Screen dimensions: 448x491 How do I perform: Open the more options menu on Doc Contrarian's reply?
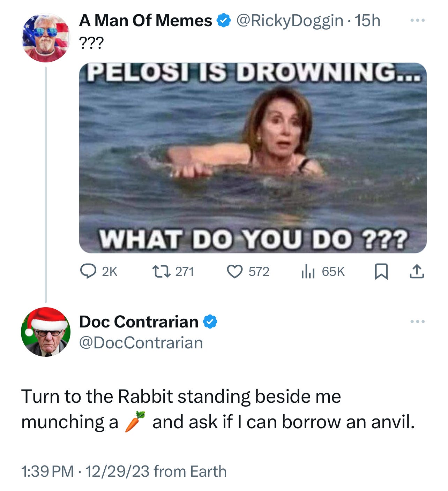(417, 322)
